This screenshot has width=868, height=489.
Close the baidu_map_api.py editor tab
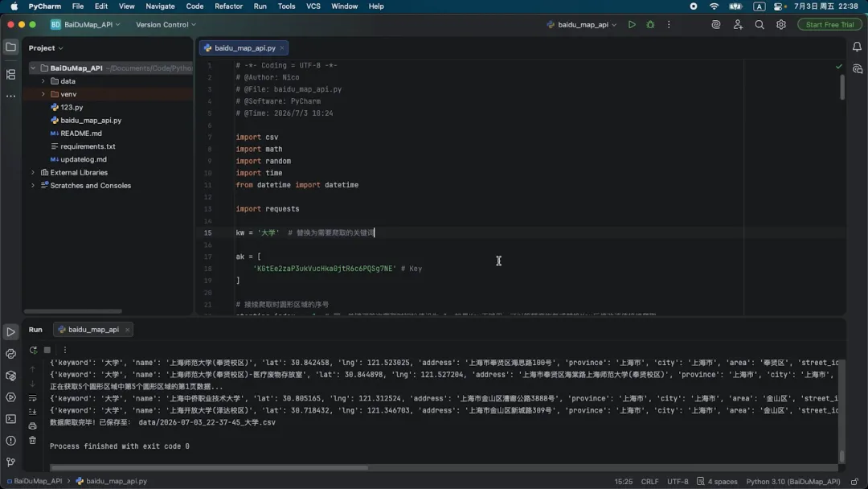(282, 48)
